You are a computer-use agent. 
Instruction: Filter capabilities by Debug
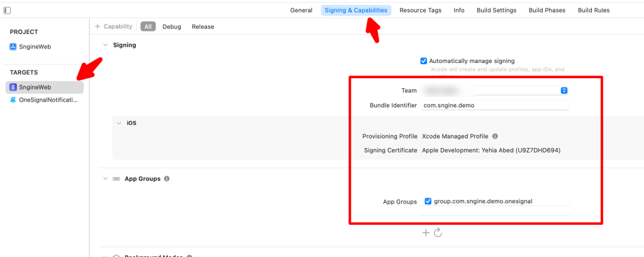(x=172, y=26)
